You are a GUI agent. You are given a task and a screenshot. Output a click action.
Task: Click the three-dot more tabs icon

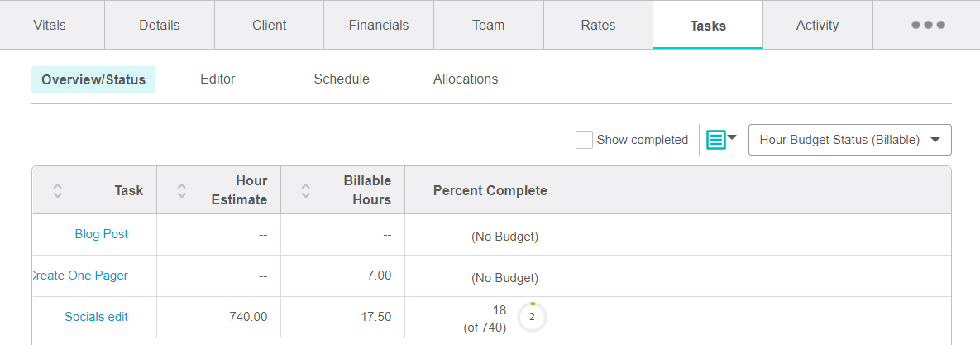[x=928, y=25]
